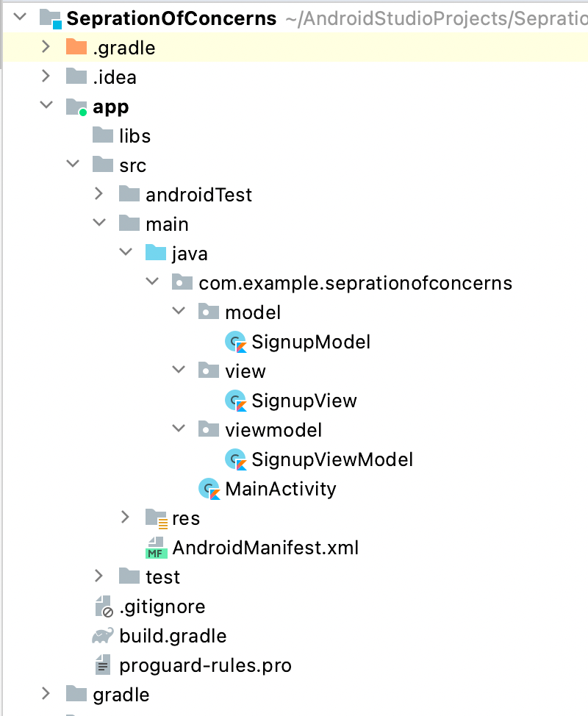Collapse the model package
The height and width of the screenshot is (716, 588).
[x=179, y=312]
